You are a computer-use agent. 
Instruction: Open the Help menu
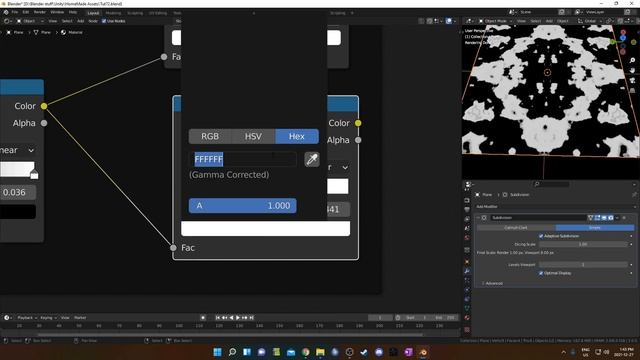pos(73,12)
